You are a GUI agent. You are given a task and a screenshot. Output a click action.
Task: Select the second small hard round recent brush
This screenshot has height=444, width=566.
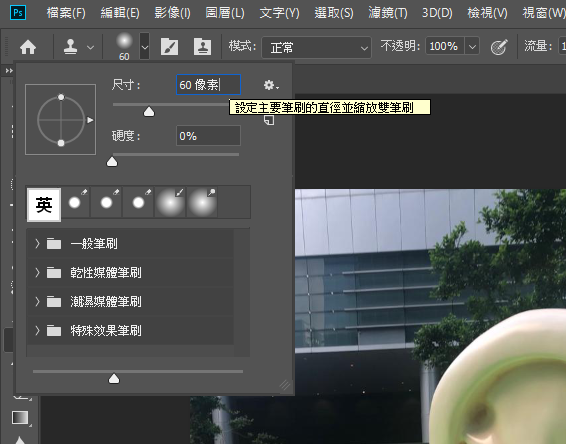pyautogui.click(x=107, y=202)
